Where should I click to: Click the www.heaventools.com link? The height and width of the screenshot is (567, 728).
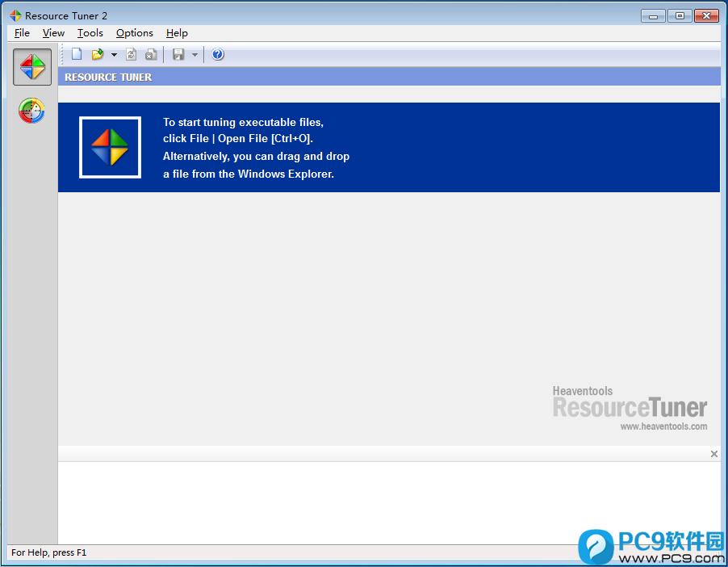[x=664, y=426]
